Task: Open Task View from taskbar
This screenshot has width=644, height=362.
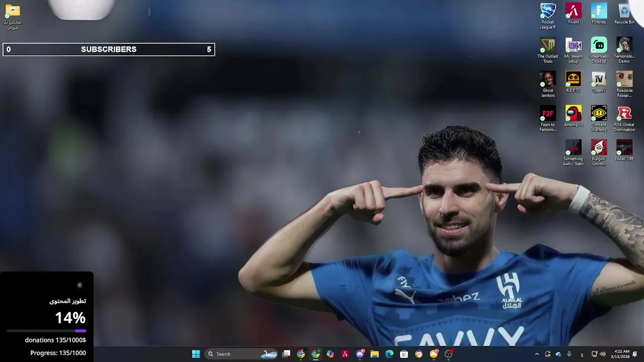Action: (286, 354)
